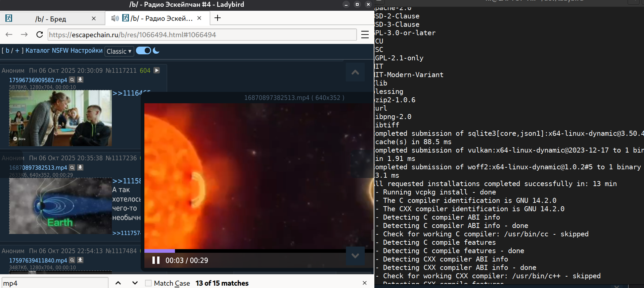644x288 pixels.
Task: Open the Classic theme dropdown
Action: click(x=119, y=51)
